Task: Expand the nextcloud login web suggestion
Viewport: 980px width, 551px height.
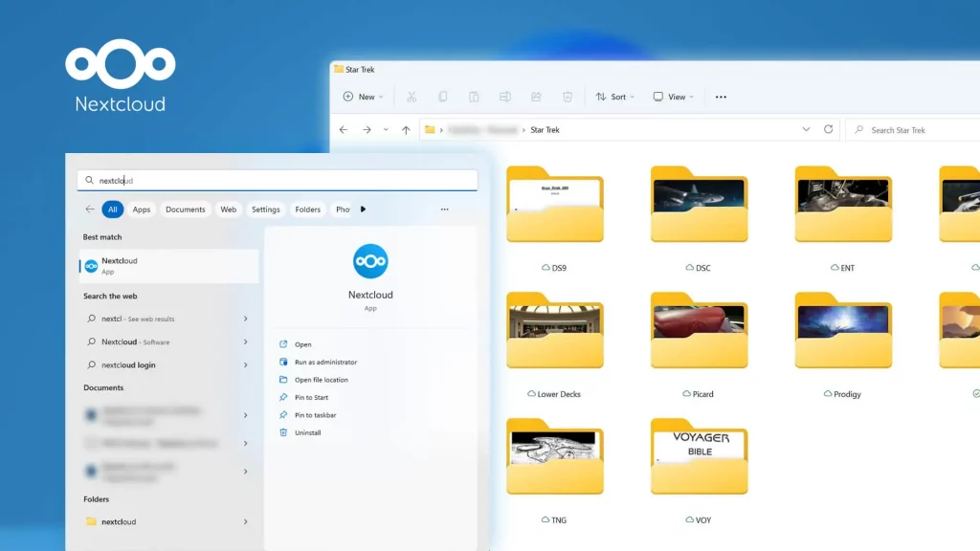Action: click(246, 364)
